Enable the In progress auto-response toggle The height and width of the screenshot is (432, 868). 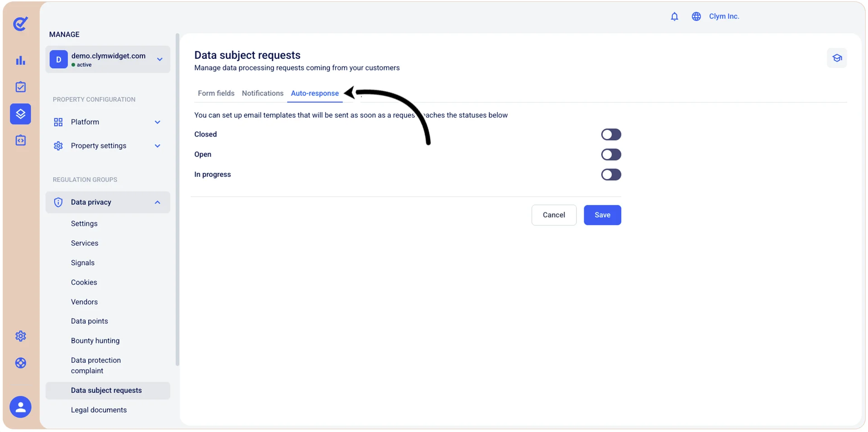(x=611, y=175)
